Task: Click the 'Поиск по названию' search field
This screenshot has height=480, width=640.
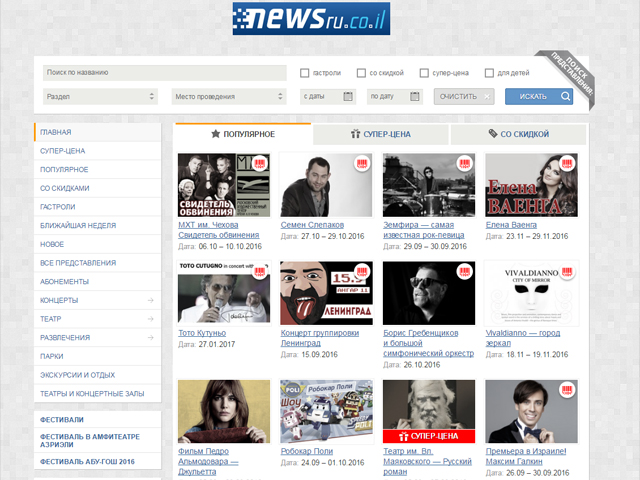Action: click(164, 73)
